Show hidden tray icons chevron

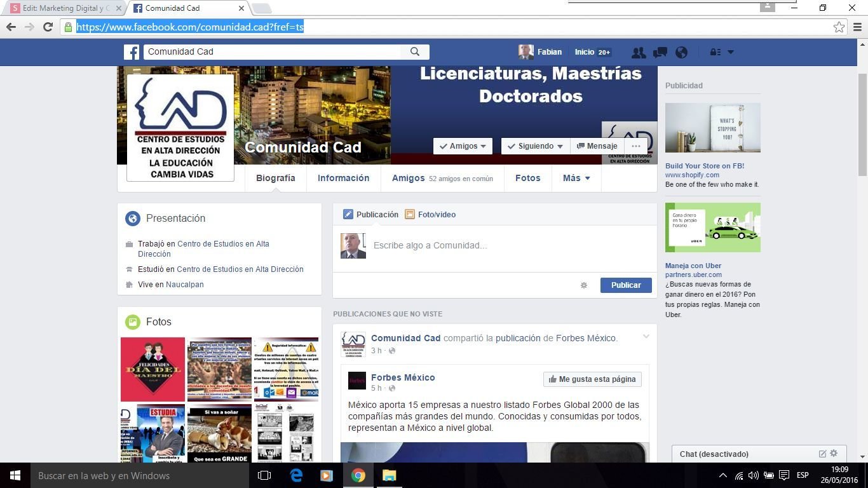click(x=722, y=475)
